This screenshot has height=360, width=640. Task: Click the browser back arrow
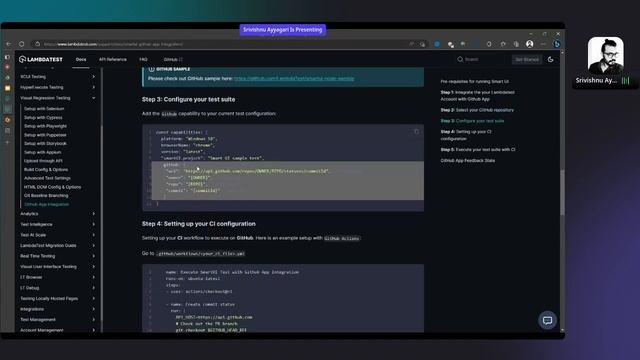[9, 44]
